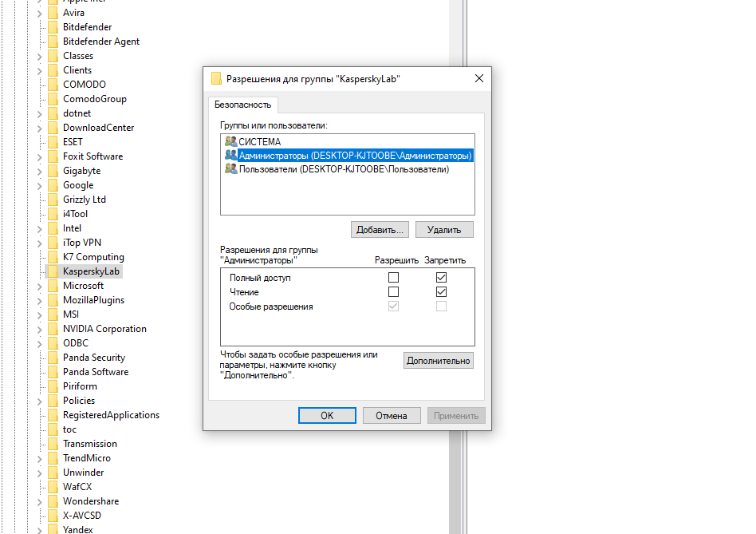
Task: Switch to the Безопасность tab
Action: click(x=243, y=105)
